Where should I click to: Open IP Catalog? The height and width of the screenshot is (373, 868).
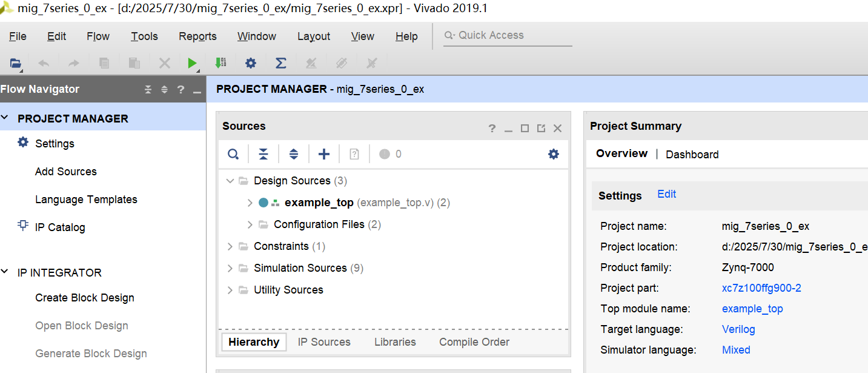pyautogui.click(x=60, y=227)
